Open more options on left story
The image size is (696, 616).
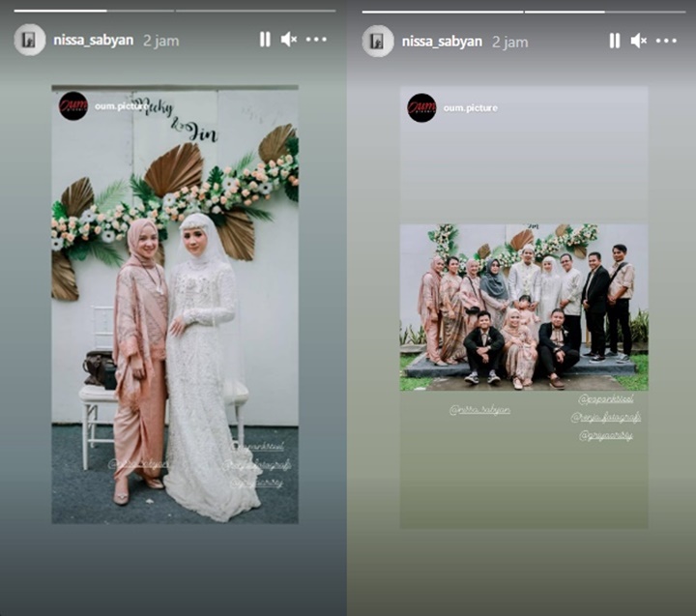point(316,40)
